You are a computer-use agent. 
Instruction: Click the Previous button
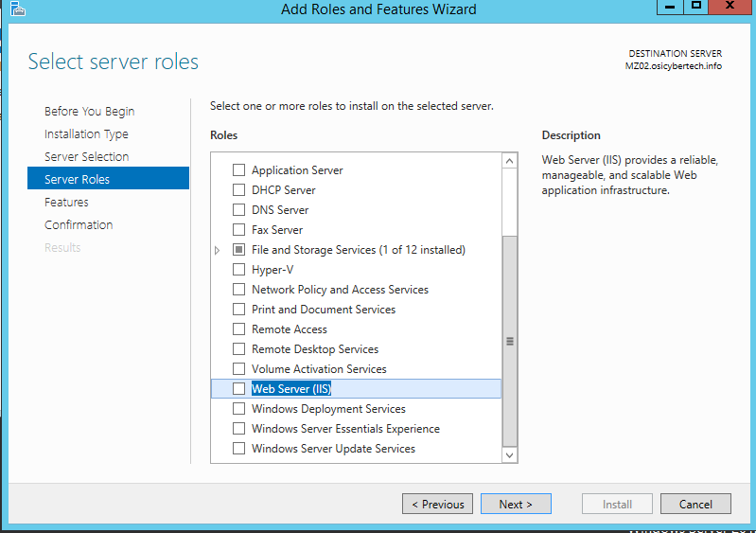point(437,504)
